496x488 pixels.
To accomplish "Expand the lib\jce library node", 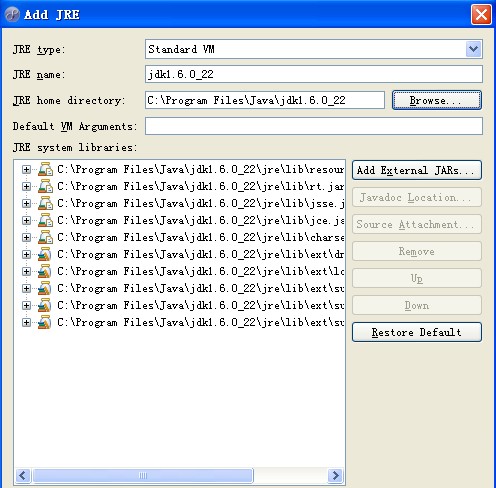I will point(26,221).
